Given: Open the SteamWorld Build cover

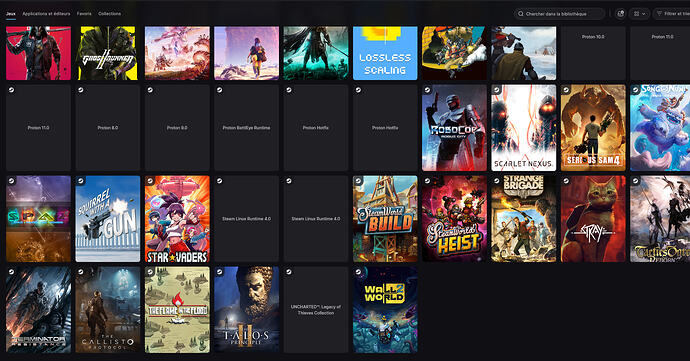Looking at the screenshot, I should coord(385,219).
